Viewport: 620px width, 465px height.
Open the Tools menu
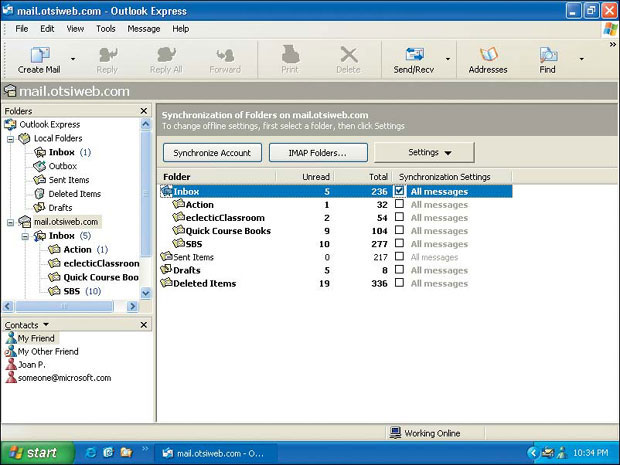(x=106, y=29)
